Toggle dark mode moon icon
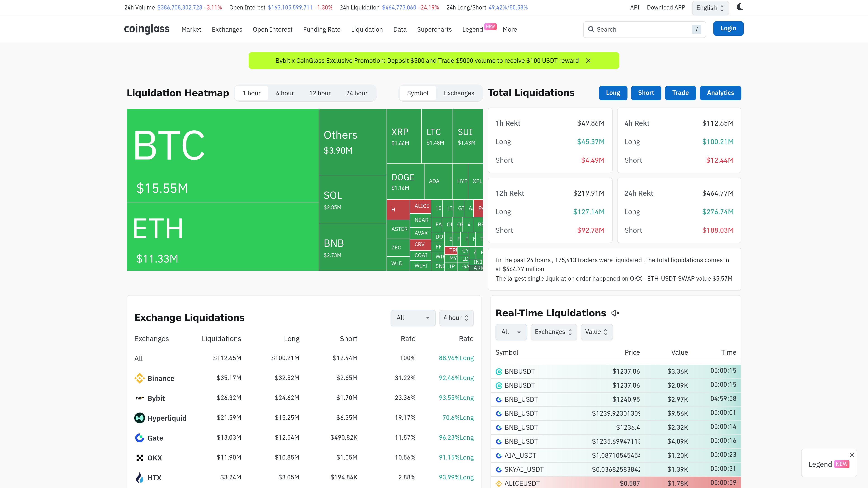Screen dimensions: 868x488 (740, 7)
